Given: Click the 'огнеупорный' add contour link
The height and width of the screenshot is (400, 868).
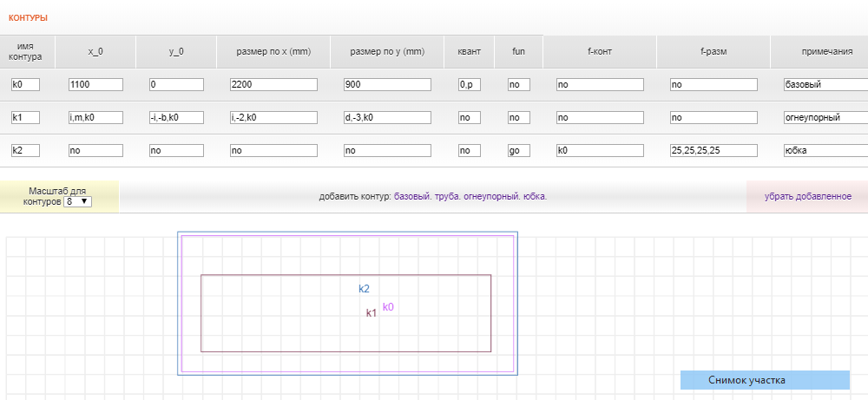Looking at the screenshot, I should coord(492,197).
